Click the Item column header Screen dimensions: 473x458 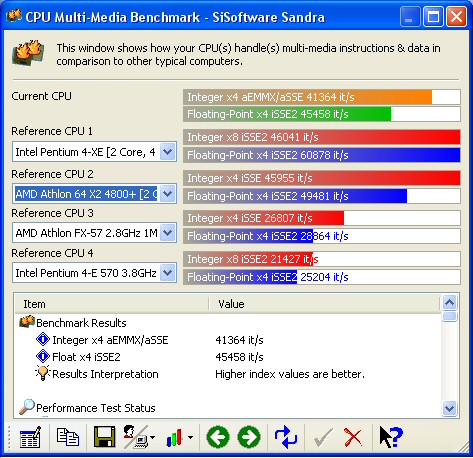point(112,304)
